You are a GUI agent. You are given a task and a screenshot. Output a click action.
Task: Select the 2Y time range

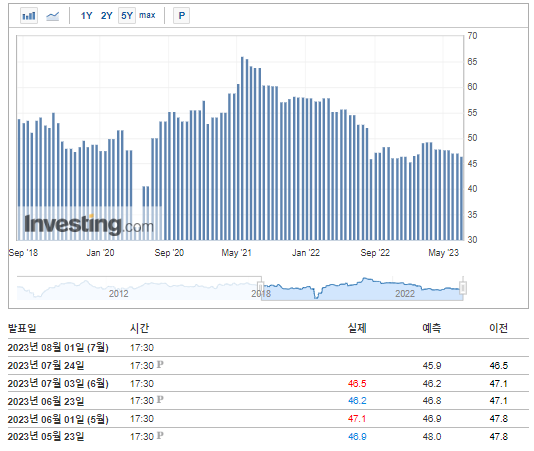tap(106, 16)
